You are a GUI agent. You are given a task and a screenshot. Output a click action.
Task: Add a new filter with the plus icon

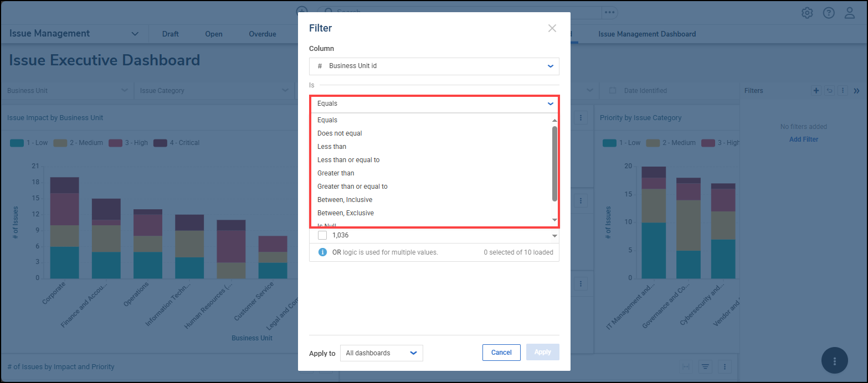816,90
